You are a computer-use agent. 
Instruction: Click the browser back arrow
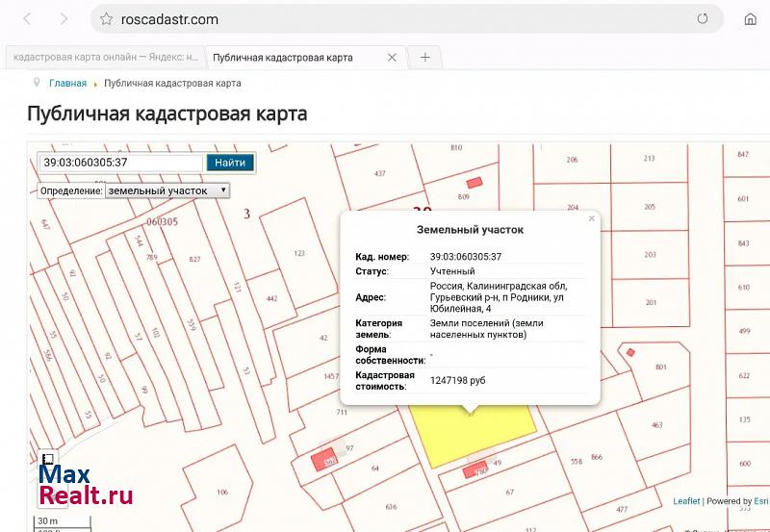point(26,19)
